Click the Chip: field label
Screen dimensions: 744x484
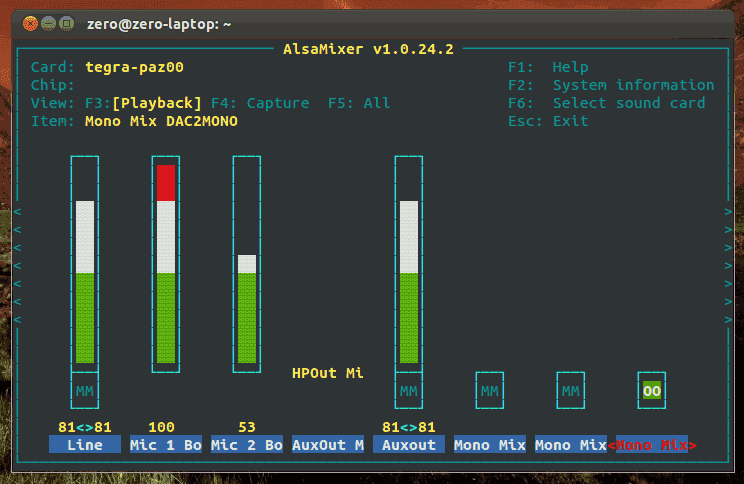tap(53, 85)
